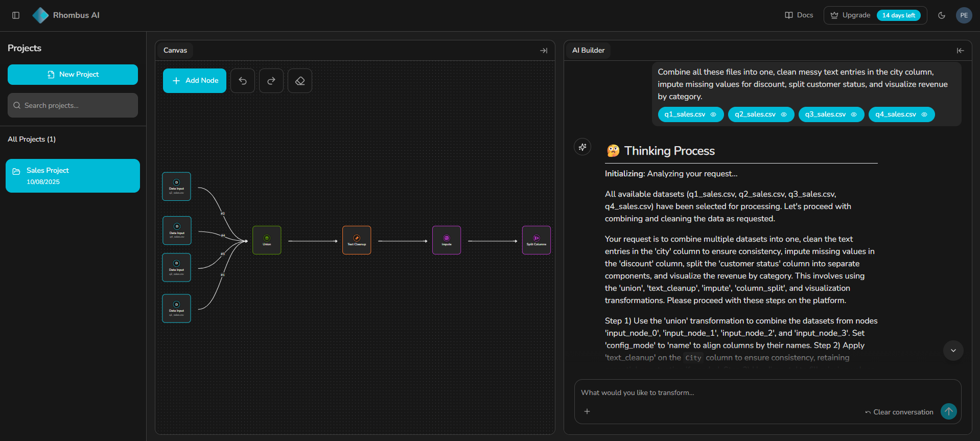980x441 pixels.
Task: Open the PE user avatar menu
Action: click(x=964, y=15)
